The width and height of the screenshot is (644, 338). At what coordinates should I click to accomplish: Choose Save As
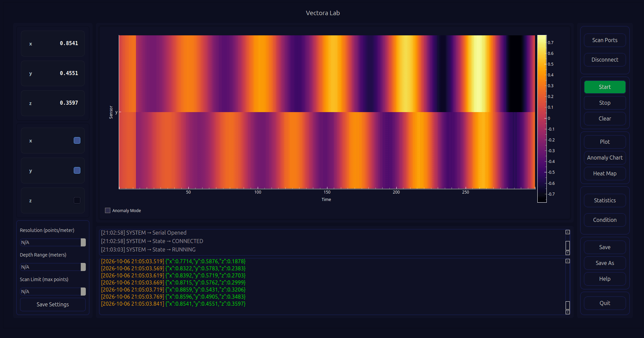605,263
